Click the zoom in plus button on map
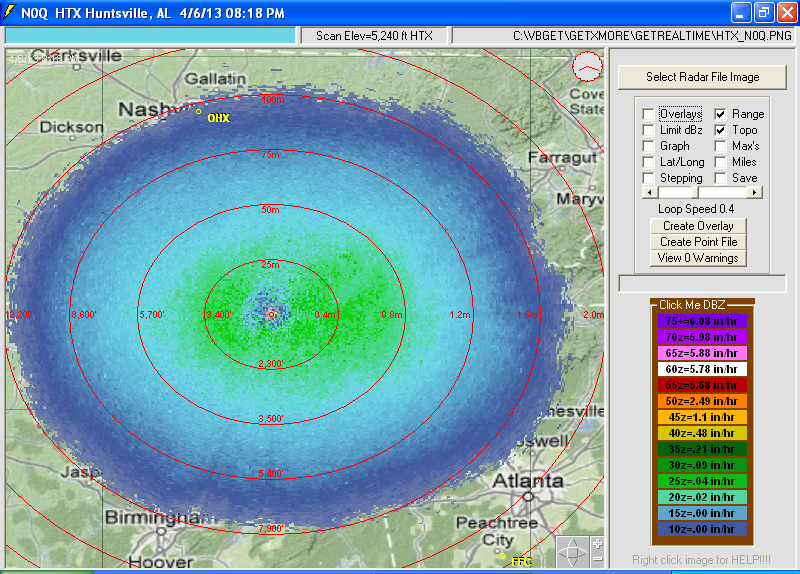This screenshot has height=574, width=800. click(597, 544)
